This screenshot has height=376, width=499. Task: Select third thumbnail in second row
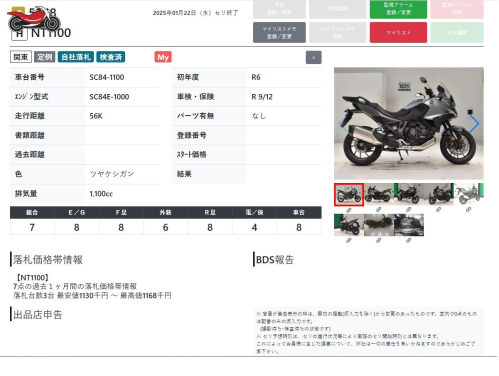coord(409,225)
